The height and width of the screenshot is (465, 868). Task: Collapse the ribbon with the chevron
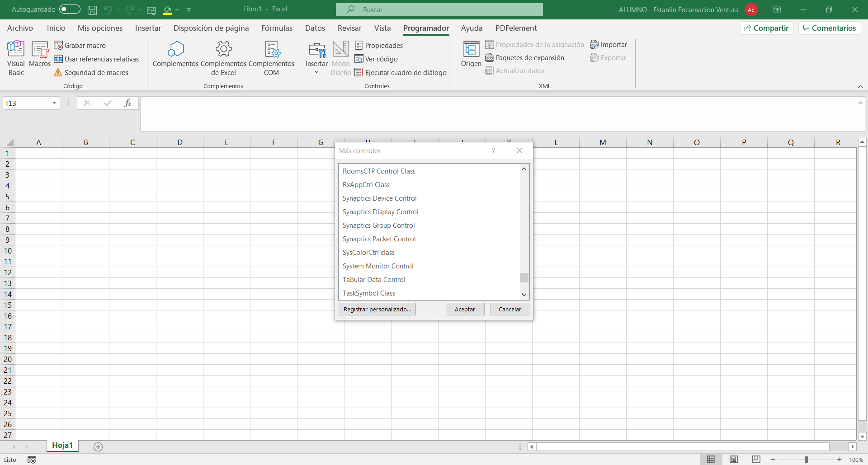coord(860,86)
